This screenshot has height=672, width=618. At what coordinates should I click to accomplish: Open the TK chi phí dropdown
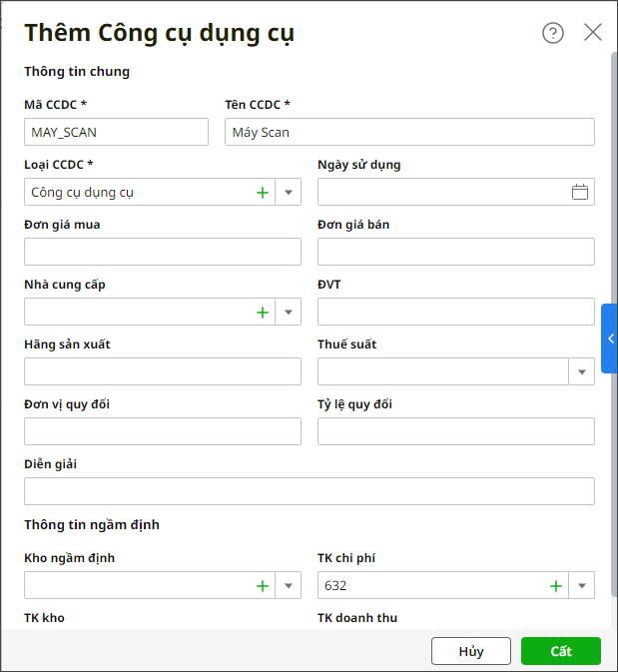(581, 586)
